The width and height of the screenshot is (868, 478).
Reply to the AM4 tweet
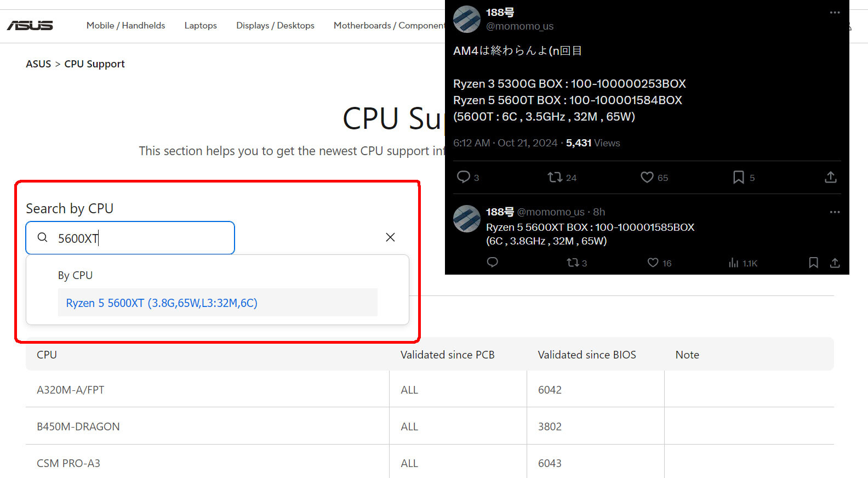click(x=464, y=177)
